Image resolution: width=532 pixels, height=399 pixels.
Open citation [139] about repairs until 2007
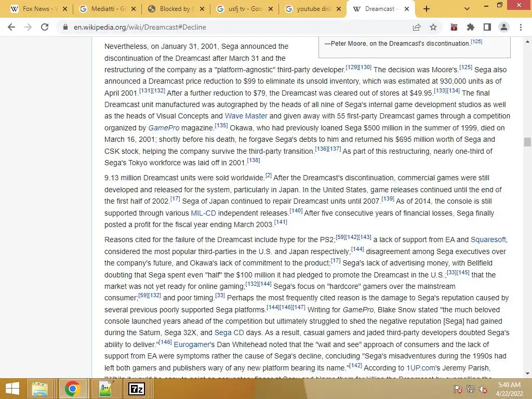388,198
